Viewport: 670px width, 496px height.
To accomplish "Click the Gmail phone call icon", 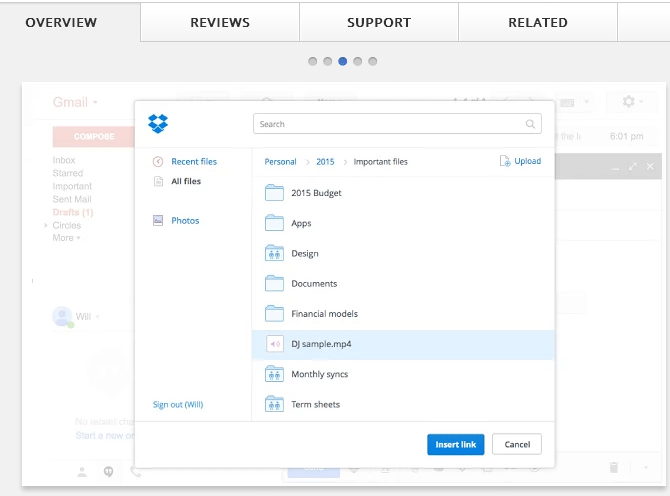I will pyautogui.click(x=135, y=472).
